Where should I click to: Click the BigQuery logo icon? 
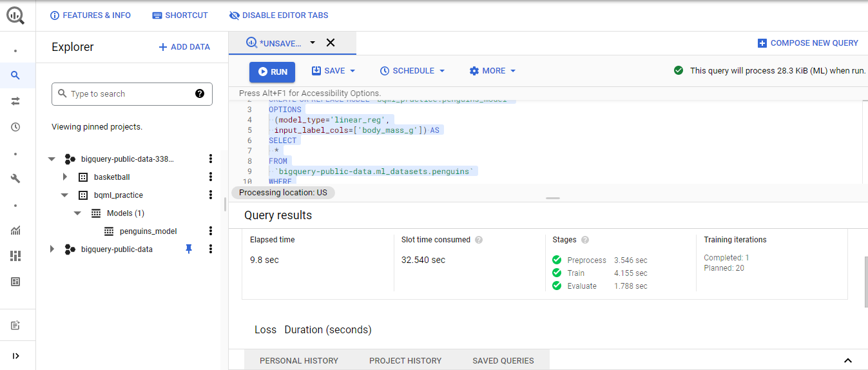[x=15, y=15]
